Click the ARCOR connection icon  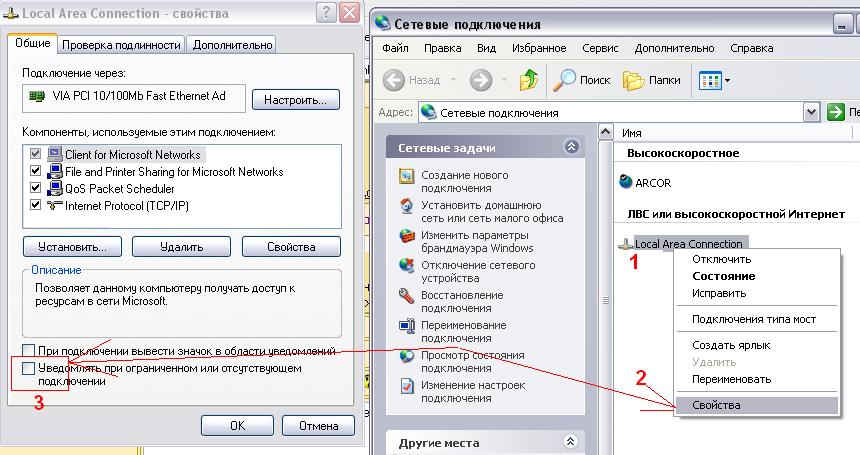pos(626,182)
